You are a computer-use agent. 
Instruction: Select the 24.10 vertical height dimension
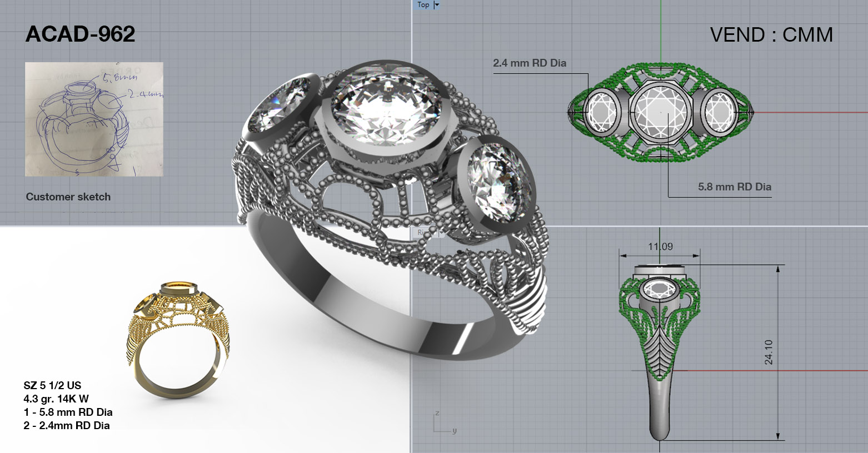(x=769, y=352)
